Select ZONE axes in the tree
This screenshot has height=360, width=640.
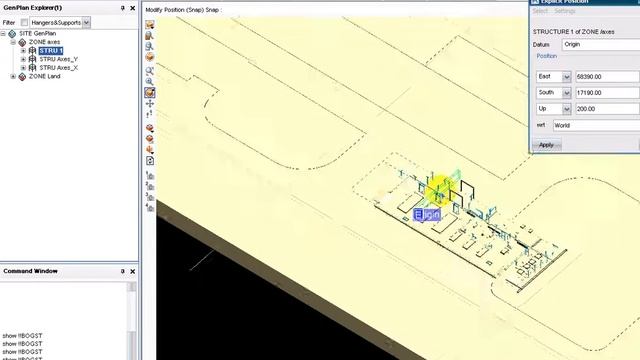click(44, 42)
